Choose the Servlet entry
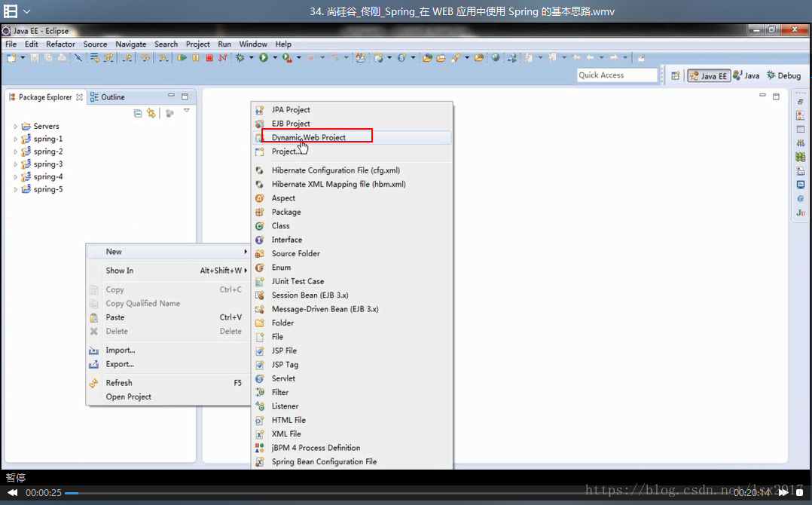 [353, 378]
